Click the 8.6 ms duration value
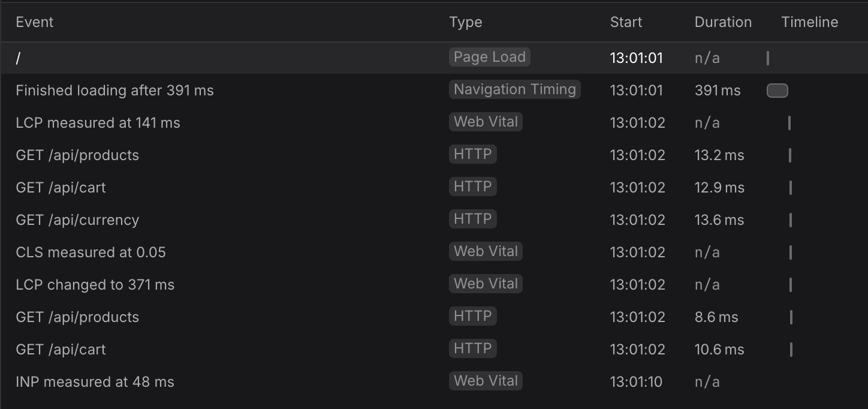 pos(716,317)
